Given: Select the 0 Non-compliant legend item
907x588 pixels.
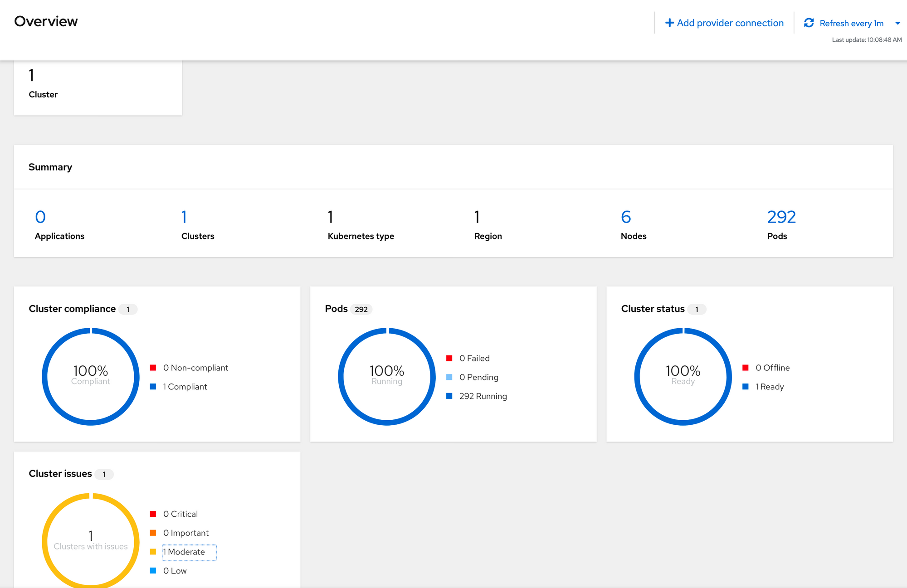Looking at the screenshot, I should click(x=195, y=368).
